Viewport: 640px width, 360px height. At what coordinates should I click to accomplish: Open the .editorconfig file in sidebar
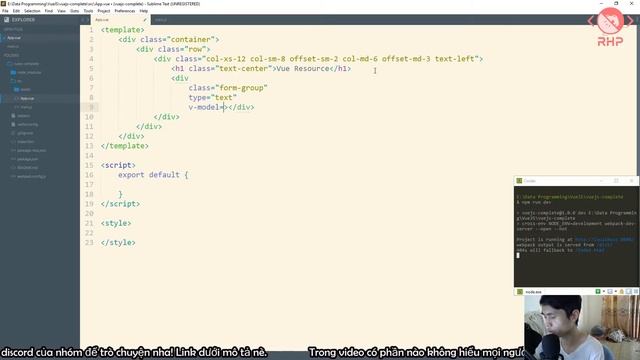point(27,124)
